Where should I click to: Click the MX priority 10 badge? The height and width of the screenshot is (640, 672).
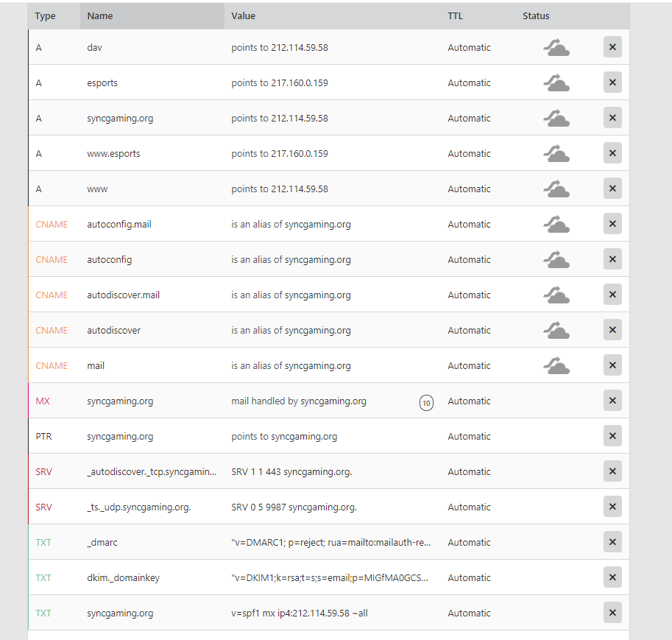(426, 403)
